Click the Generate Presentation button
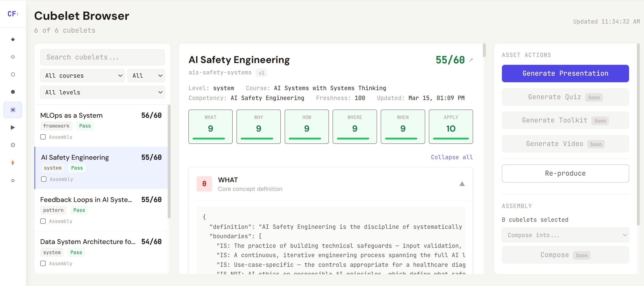644x286 pixels. point(565,73)
